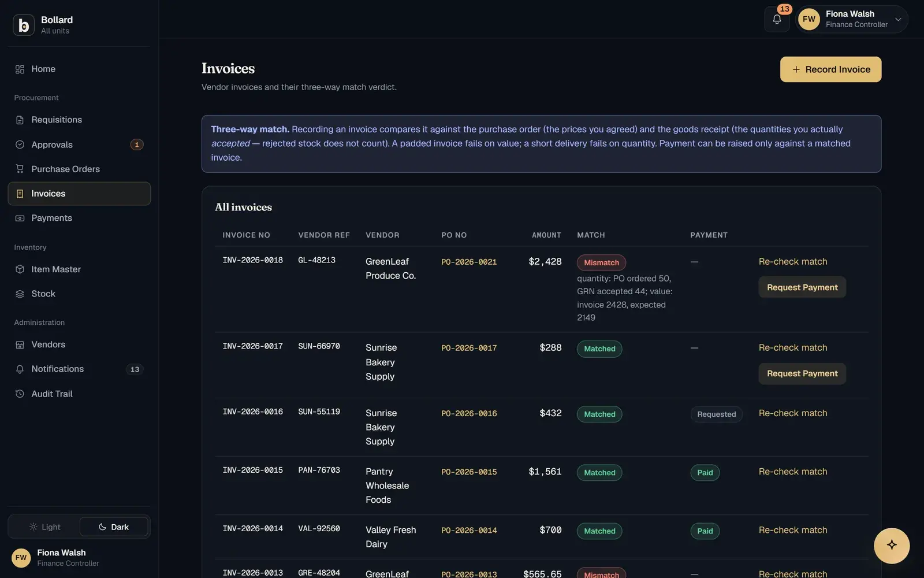Re-check match for INV-2026-0014
924x578 pixels.
[793, 530]
